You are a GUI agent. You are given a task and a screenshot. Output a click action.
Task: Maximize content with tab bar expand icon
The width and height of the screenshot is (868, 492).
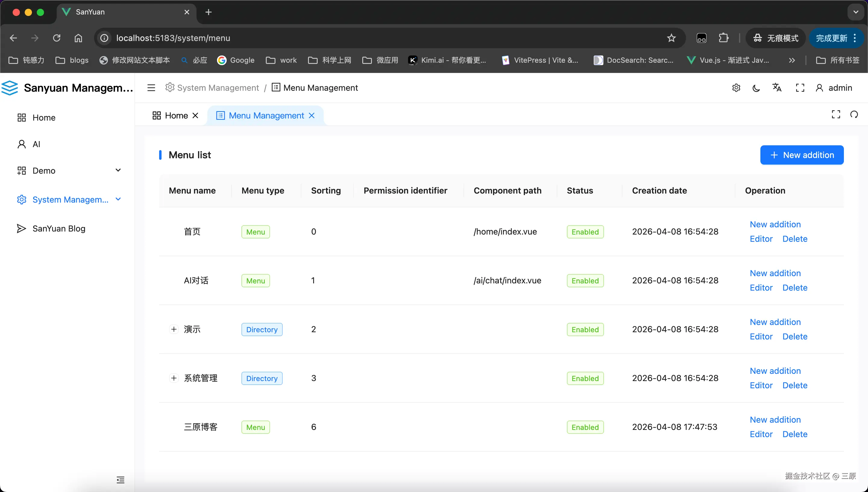[x=835, y=115]
